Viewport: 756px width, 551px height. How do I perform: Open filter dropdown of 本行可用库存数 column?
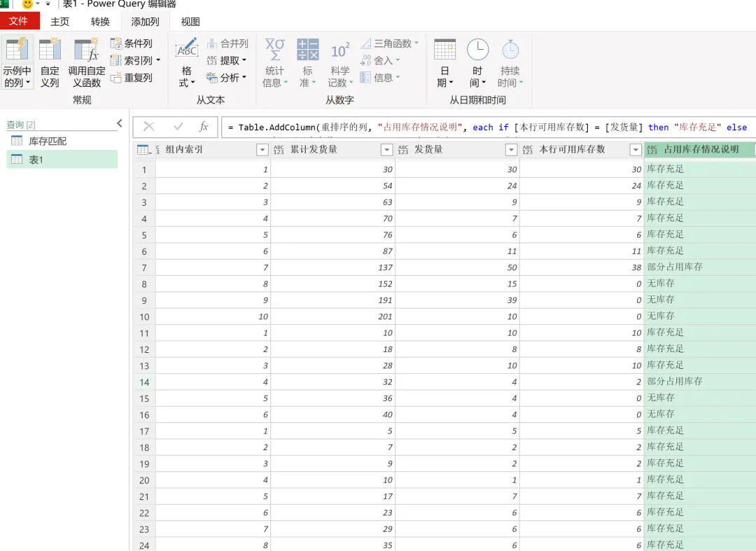(x=636, y=150)
